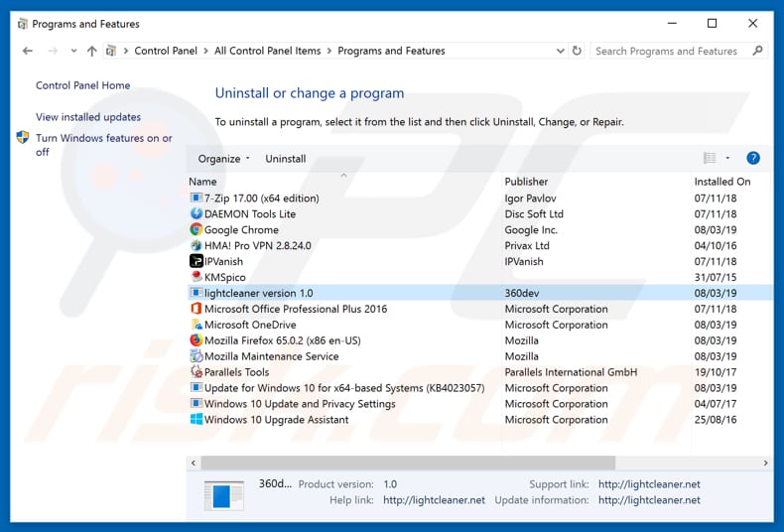Screen dimensions: 784x532
Task: Open the recent locations dropdown arrow
Action: point(73,51)
